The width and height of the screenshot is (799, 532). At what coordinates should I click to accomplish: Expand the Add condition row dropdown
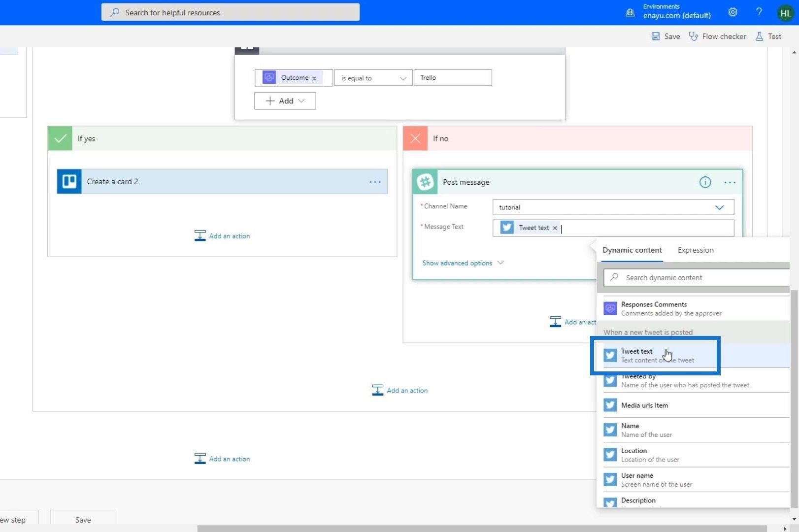tap(285, 100)
